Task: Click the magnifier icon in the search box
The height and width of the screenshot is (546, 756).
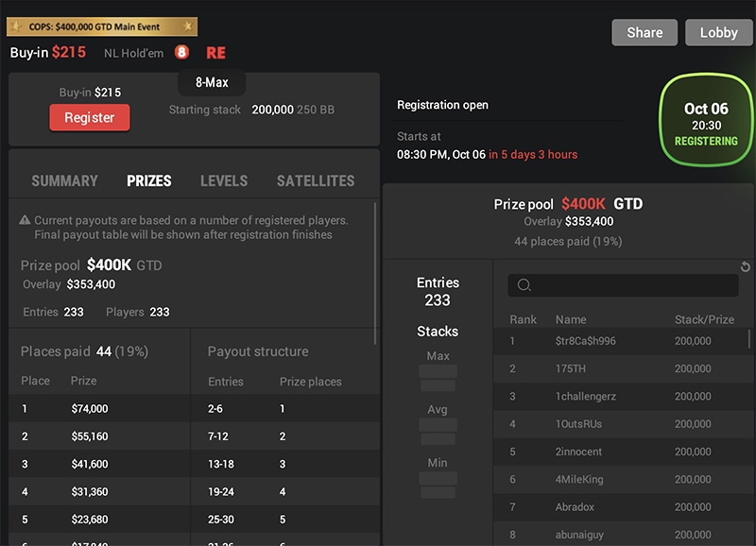Action: point(524,285)
